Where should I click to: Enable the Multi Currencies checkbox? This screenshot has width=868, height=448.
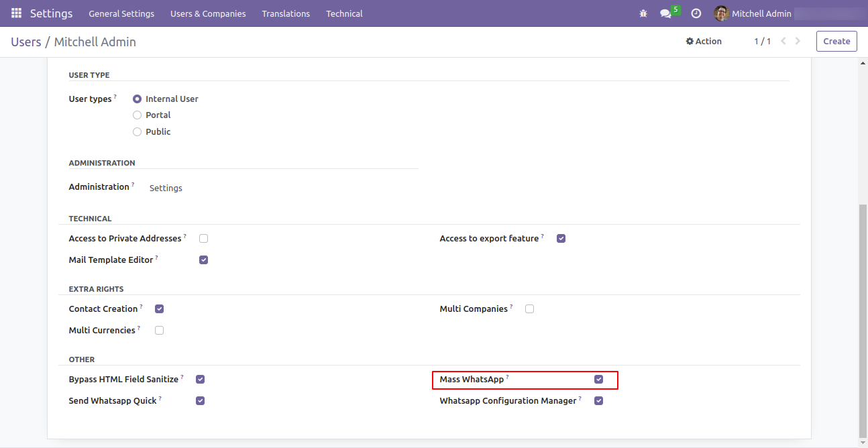pyautogui.click(x=160, y=331)
